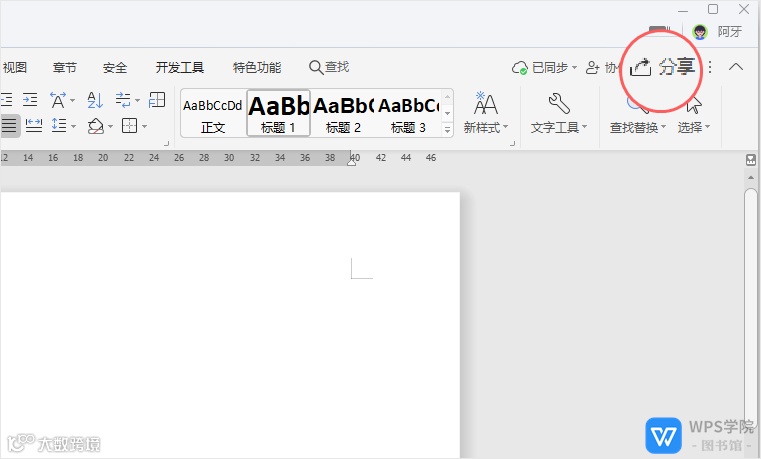Click the 分享 share button
The height and width of the screenshot is (459, 761).
tap(662, 67)
